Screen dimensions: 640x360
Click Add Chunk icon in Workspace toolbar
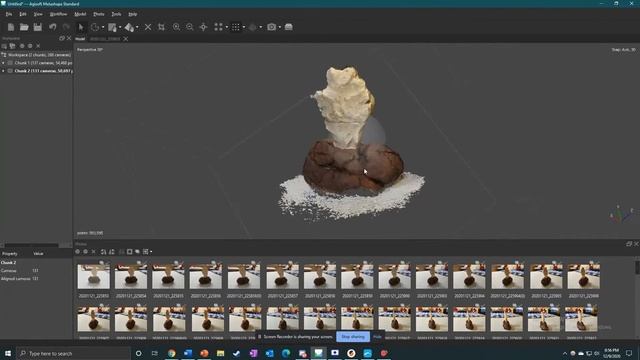tap(4, 46)
